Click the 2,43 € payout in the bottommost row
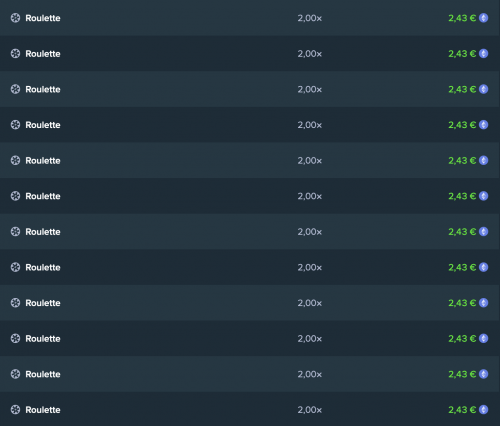Image resolution: width=500 pixels, height=426 pixels. click(x=462, y=410)
